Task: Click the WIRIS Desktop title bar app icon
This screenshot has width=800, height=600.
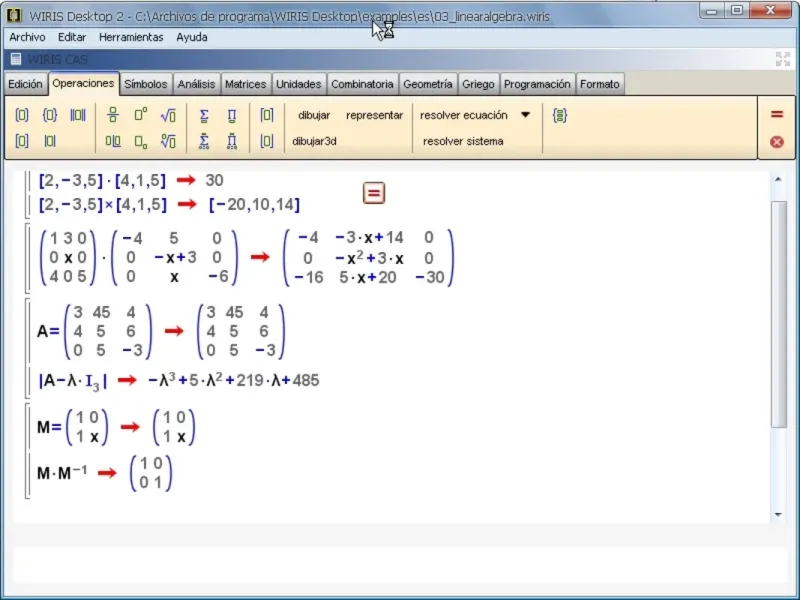Action: (14, 15)
